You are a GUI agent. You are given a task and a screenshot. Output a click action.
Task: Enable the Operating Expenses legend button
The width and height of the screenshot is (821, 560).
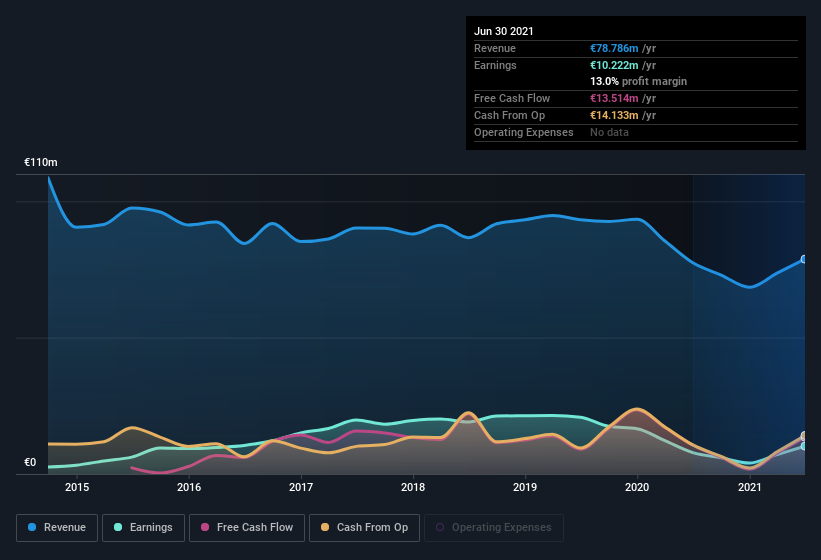point(494,528)
